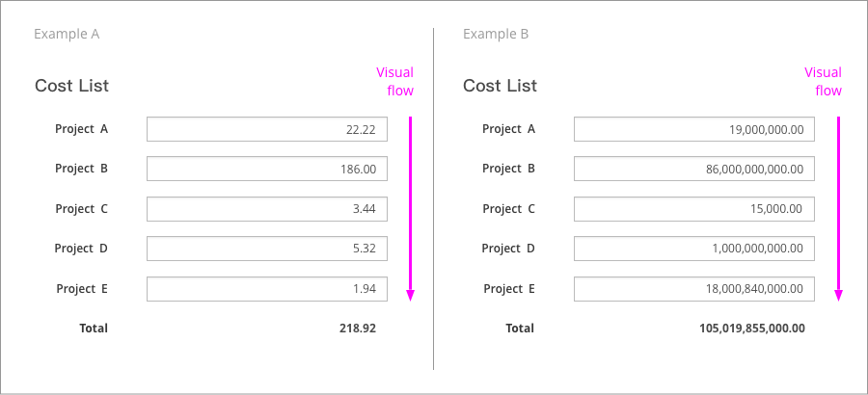Click the field with 1,000,000,000.00
Viewport: 868px width, 395px height.
click(x=694, y=249)
